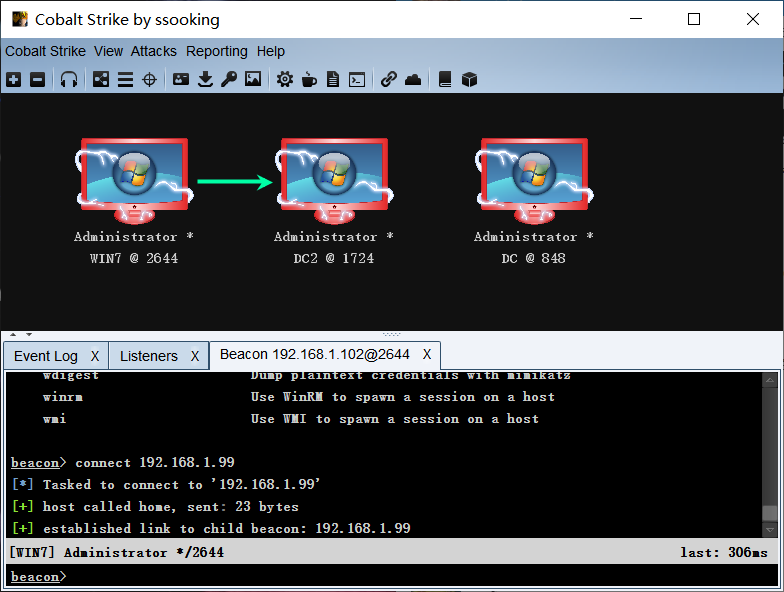Close the Beacon 192.168.1.102@2644 tab
The width and height of the screenshot is (784, 592).
click(x=426, y=354)
